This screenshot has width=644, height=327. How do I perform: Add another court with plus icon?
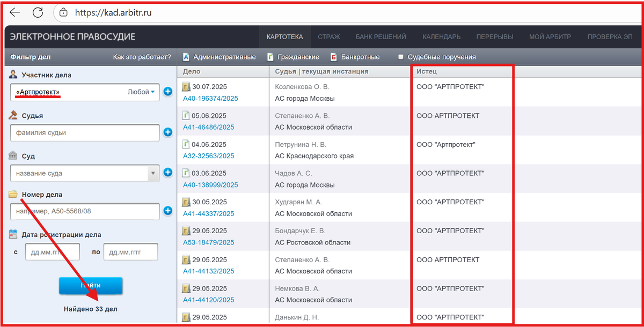pos(168,173)
